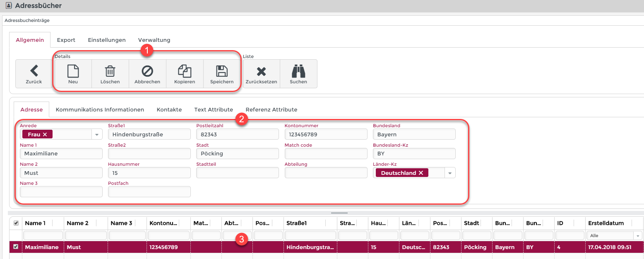Search with the Suchen binoculars icon

298,74
